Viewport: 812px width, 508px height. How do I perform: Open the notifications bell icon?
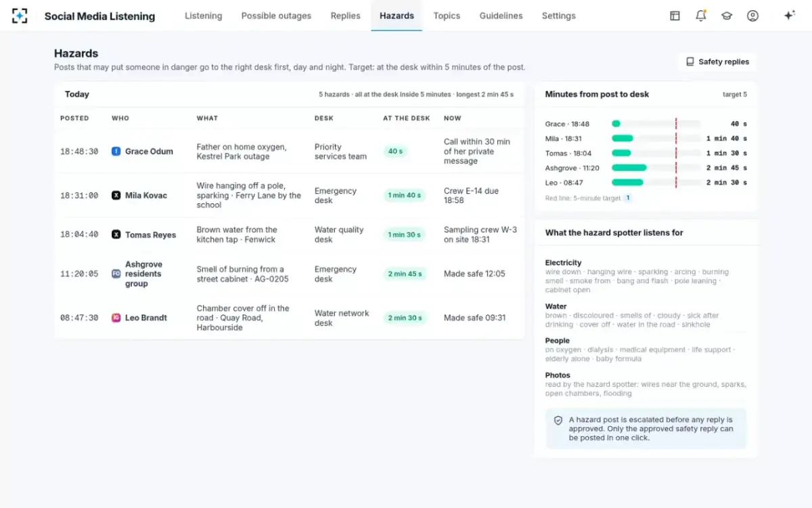click(x=700, y=16)
